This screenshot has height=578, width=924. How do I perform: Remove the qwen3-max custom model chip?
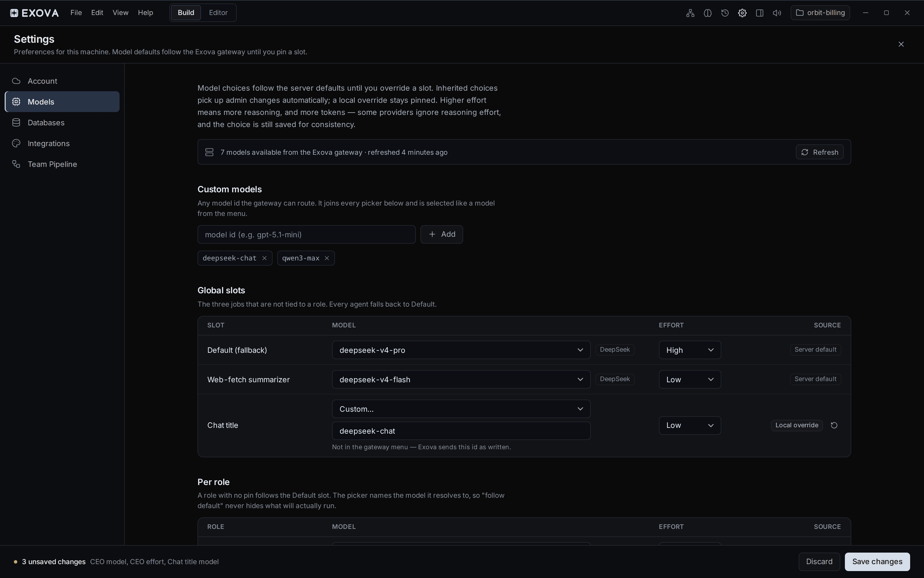[327, 258]
